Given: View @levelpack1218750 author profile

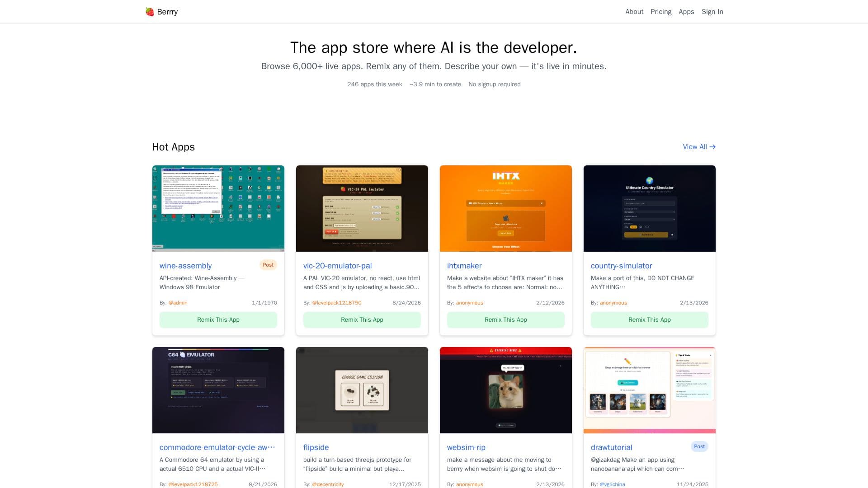Looking at the screenshot, I should [x=337, y=303].
